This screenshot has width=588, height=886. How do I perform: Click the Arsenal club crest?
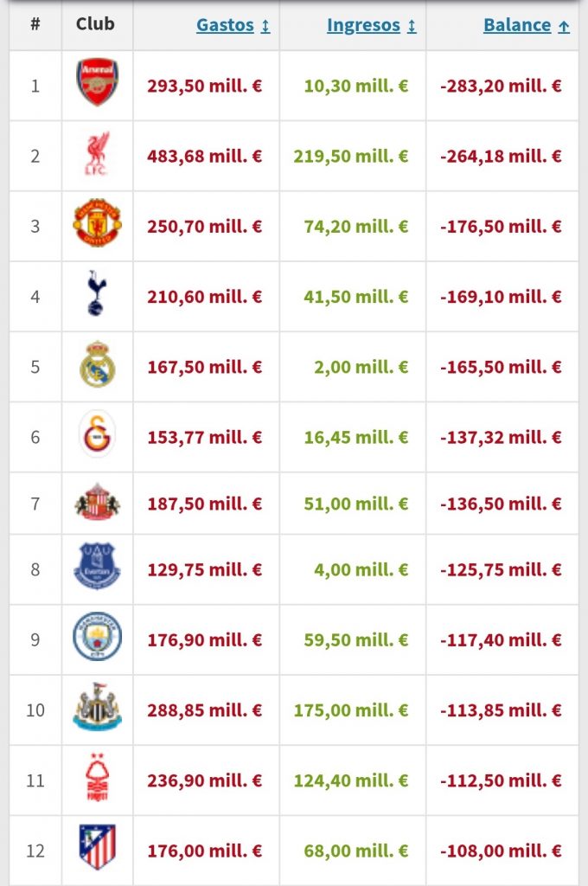tap(97, 83)
